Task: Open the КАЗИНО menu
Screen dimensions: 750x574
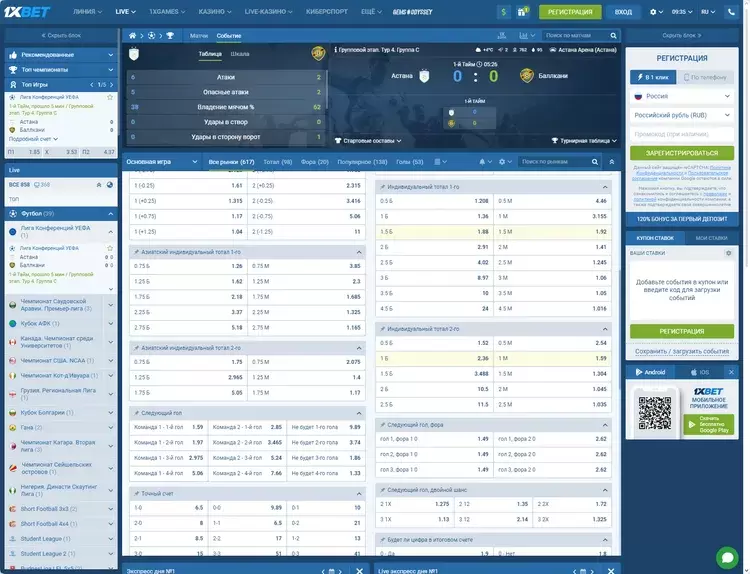Action: 215,12
